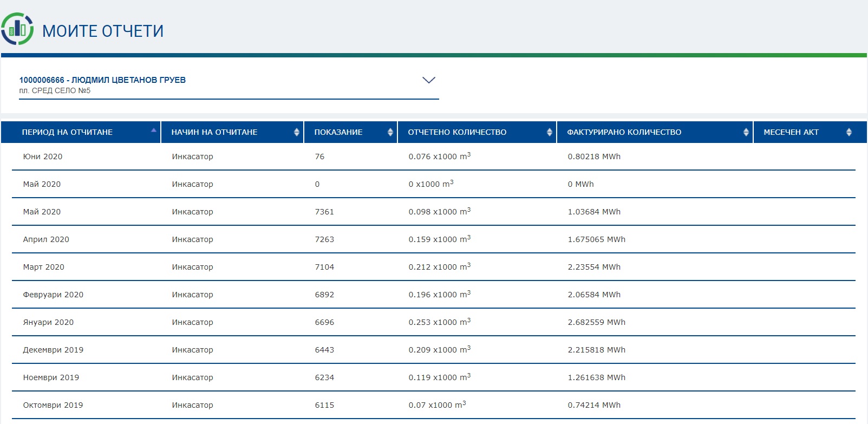Viewport: 868px width, 424px height.
Task: Click the Май 2020 row with reading 7361
Action: 42,212
